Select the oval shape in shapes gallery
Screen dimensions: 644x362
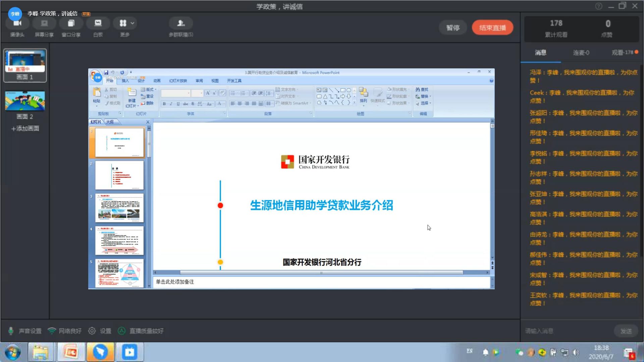(349, 90)
